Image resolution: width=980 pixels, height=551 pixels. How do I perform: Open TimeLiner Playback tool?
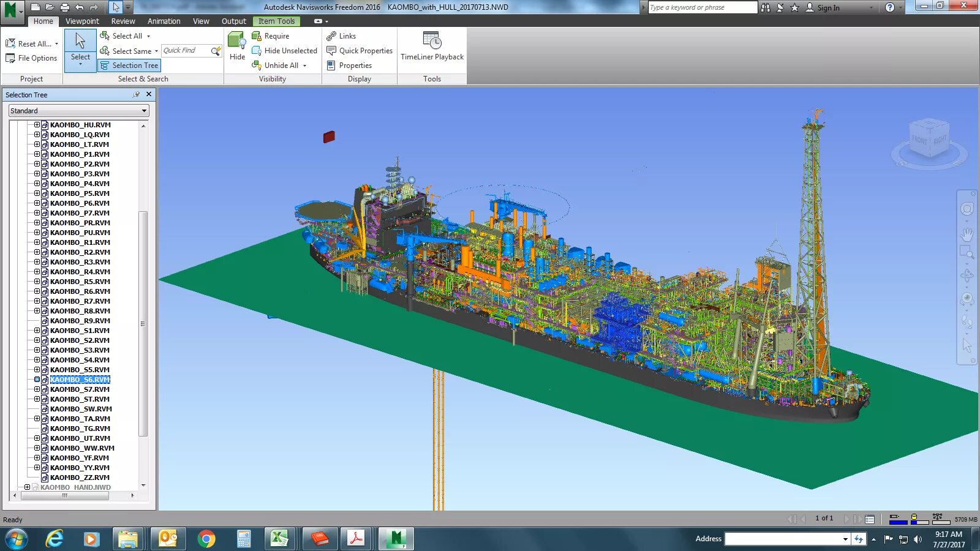pyautogui.click(x=432, y=47)
